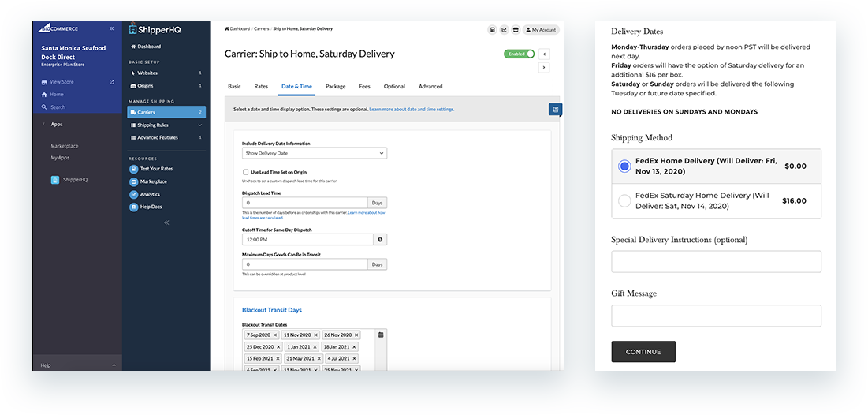This screenshot has height=415, width=868.
Task: Click the Special Delivery Instructions input field
Action: click(716, 262)
